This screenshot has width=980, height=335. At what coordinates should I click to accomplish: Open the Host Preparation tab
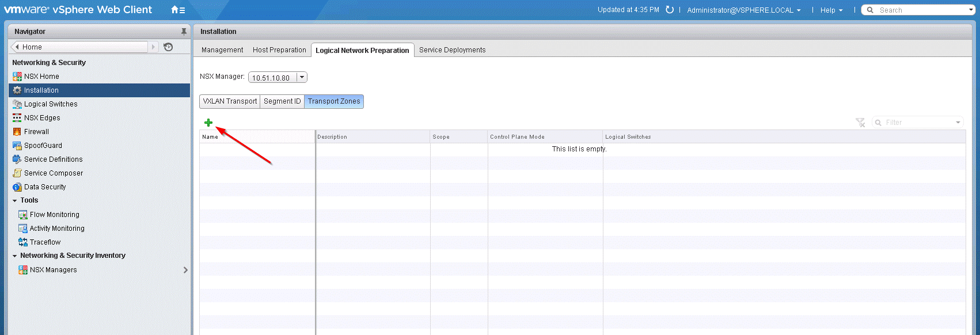(279, 50)
